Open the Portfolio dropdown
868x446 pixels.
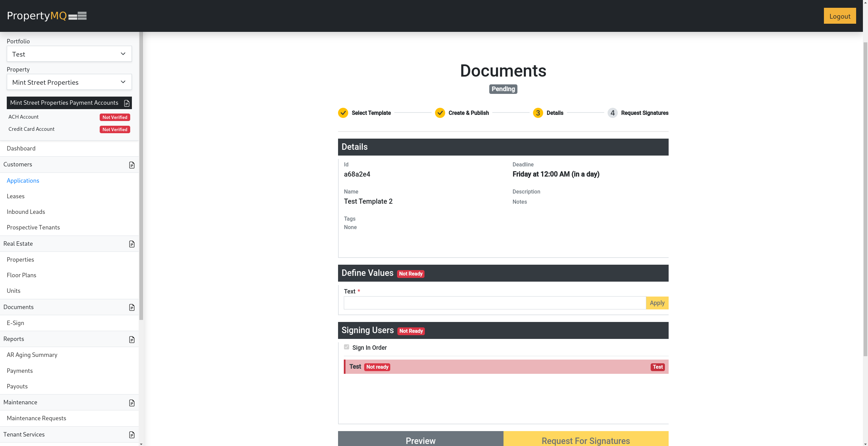tap(69, 54)
